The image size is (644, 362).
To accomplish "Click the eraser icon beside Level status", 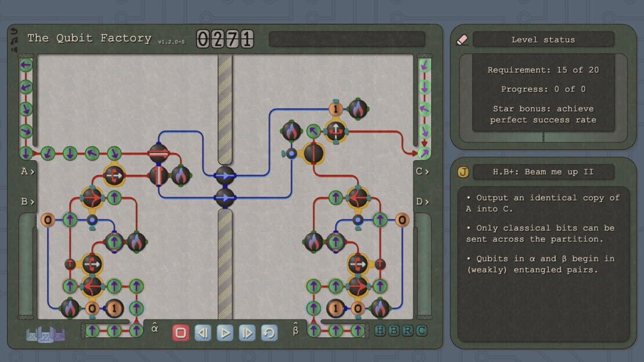I will click(x=462, y=39).
